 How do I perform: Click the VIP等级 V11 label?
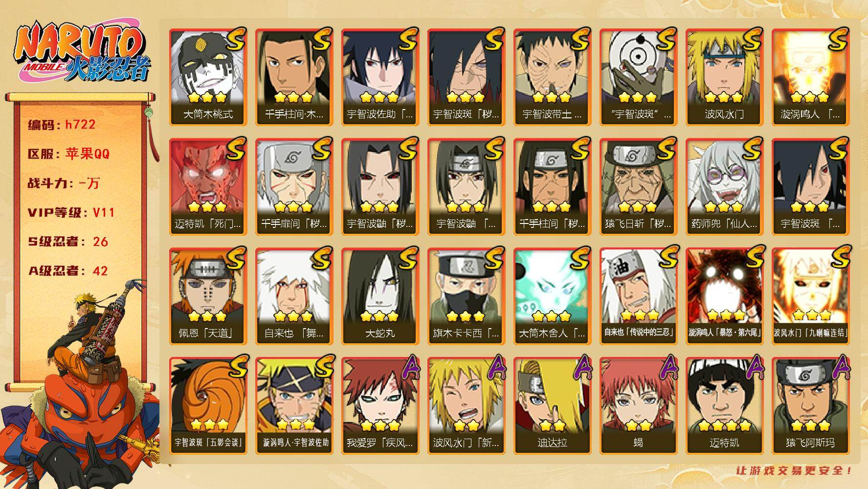click(x=71, y=213)
